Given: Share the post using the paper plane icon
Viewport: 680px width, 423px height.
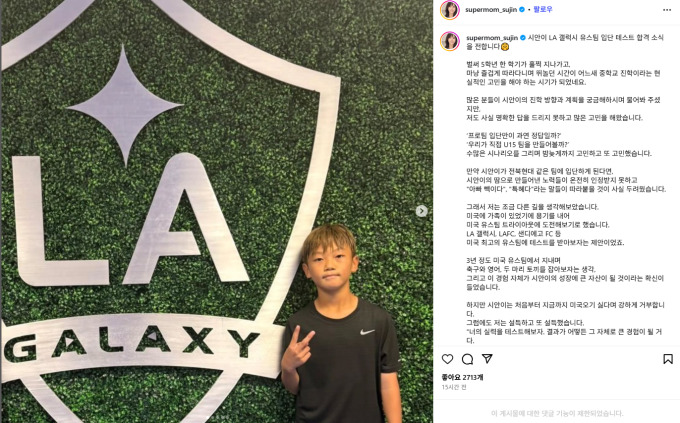Looking at the screenshot, I should [487, 358].
